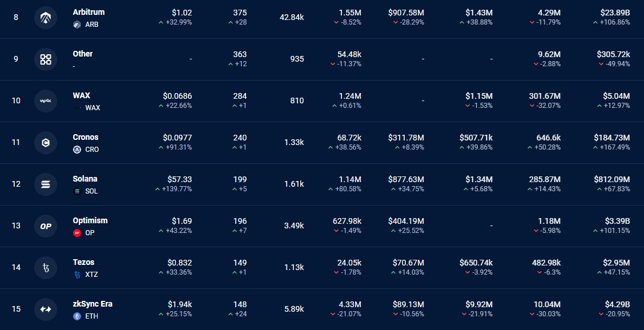The image size is (644, 330).
Task: Open the Optimism chain name link
Action: (90, 221)
